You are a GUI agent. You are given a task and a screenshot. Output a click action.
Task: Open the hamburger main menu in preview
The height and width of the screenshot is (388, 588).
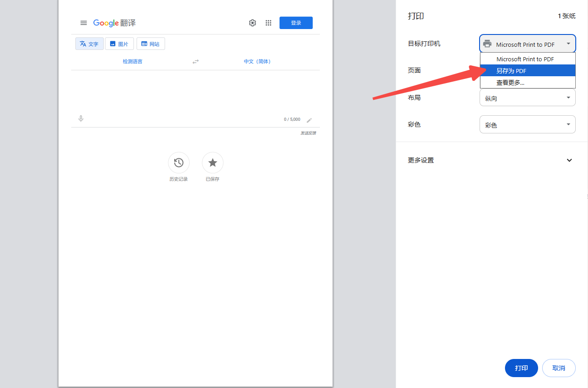(83, 23)
